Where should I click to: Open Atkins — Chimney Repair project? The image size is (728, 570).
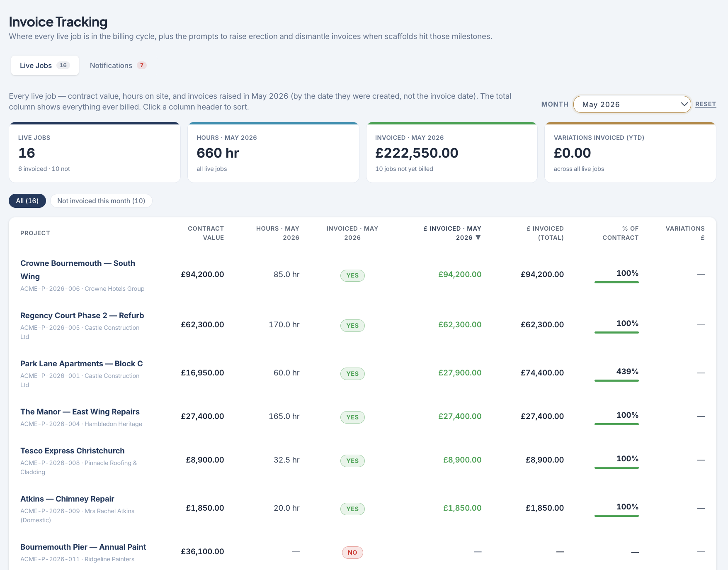67,499
